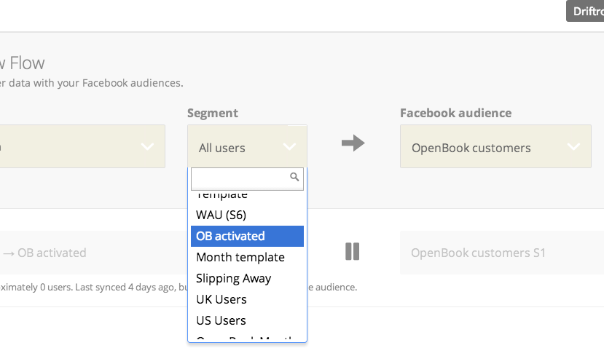Click the 'Facebook audience' heading label

[455, 113]
